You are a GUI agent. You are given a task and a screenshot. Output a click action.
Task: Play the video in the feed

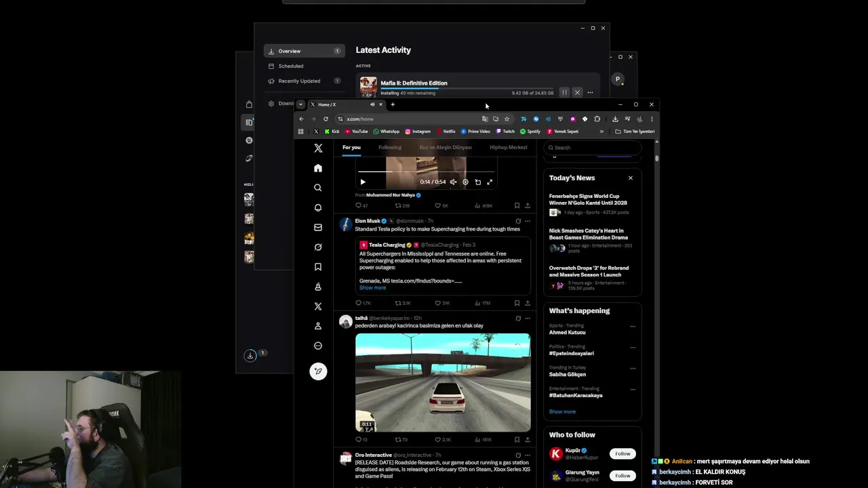tap(363, 182)
